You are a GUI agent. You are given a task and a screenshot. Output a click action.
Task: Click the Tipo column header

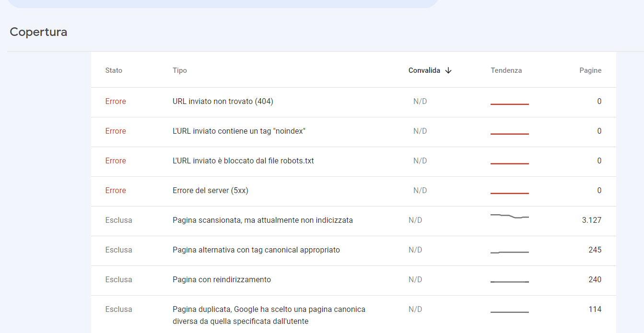pyautogui.click(x=180, y=70)
